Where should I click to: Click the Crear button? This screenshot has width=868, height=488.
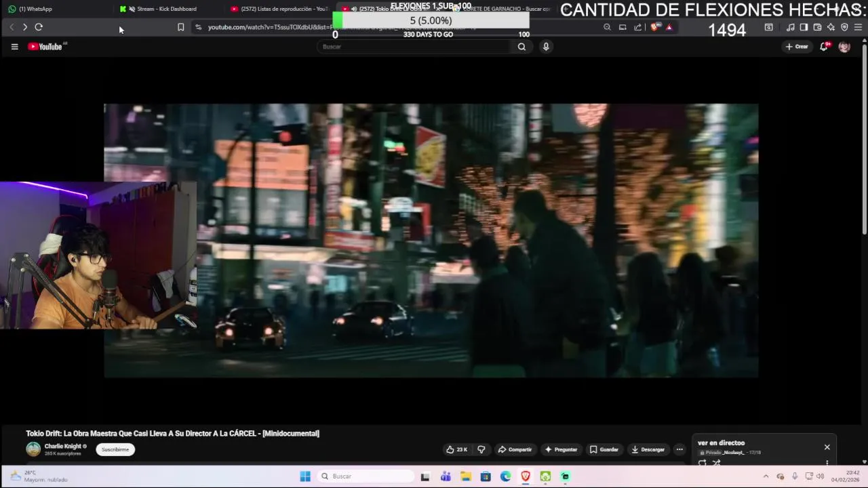coord(797,47)
